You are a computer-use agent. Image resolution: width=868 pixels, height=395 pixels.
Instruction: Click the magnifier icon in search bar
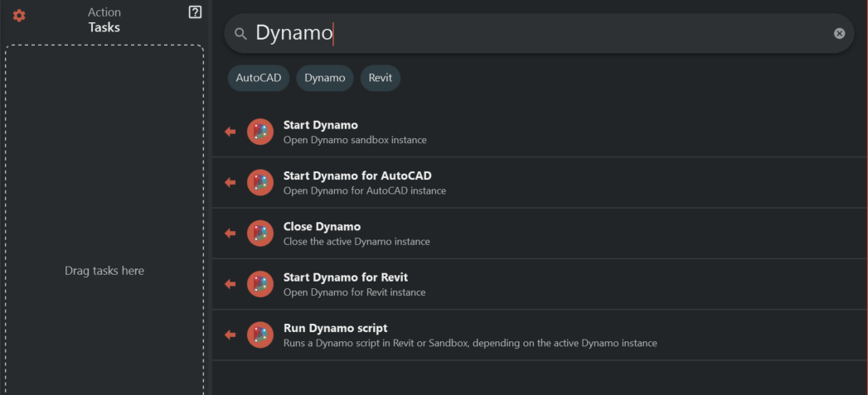pos(240,34)
